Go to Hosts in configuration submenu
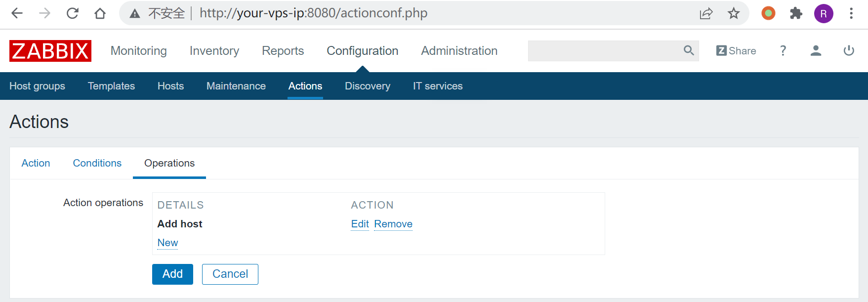This screenshot has height=302, width=868. coord(170,86)
